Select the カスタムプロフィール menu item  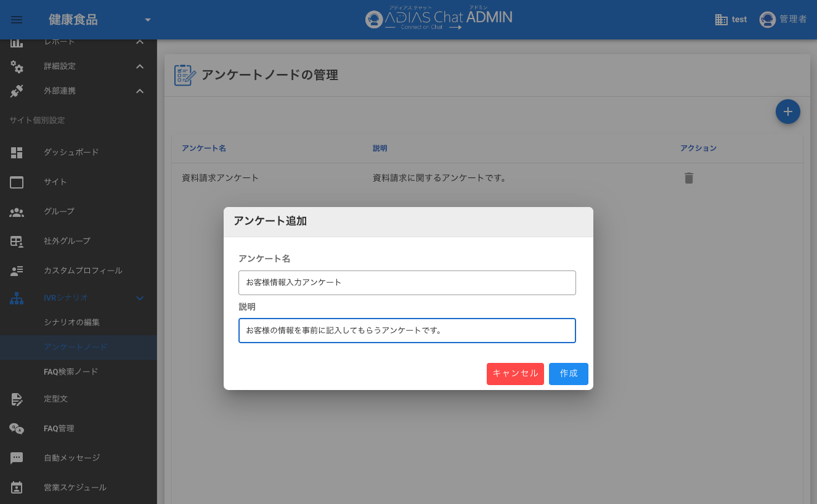[x=83, y=270]
